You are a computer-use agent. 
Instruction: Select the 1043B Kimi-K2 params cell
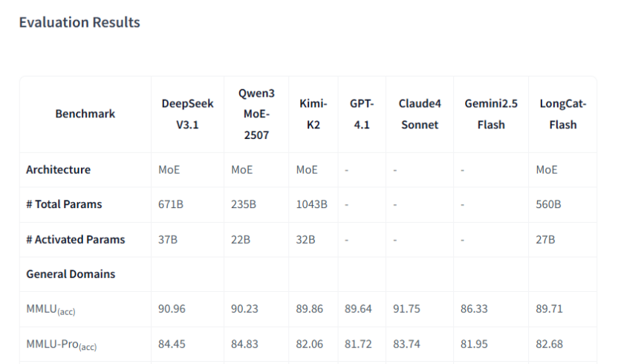tap(311, 204)
